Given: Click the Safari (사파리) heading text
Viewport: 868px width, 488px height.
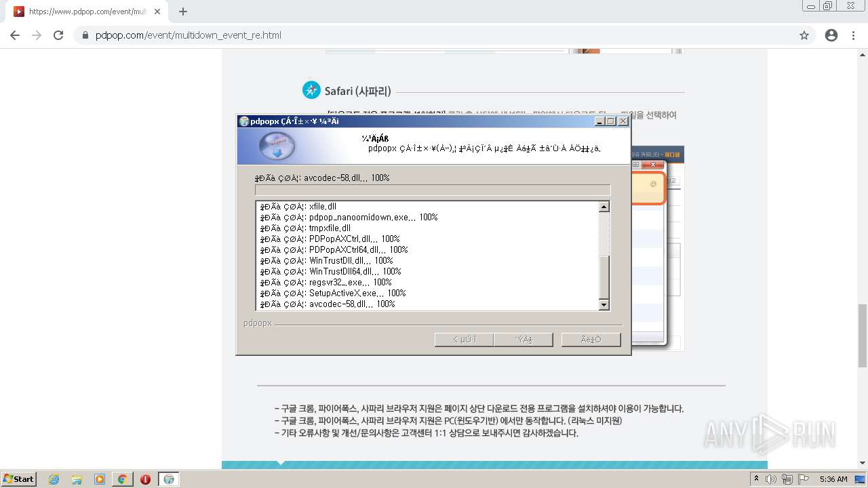Looking at the screenshot, I should [357, 91].
